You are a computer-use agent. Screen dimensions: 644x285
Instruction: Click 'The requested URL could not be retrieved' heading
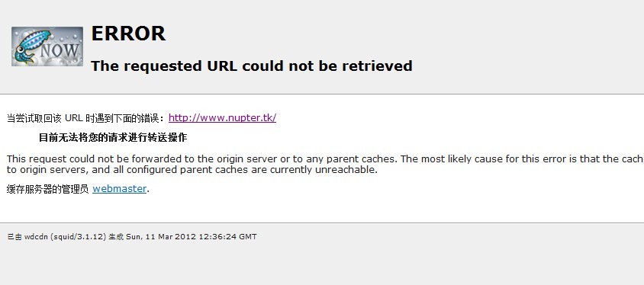pos(251,66)
